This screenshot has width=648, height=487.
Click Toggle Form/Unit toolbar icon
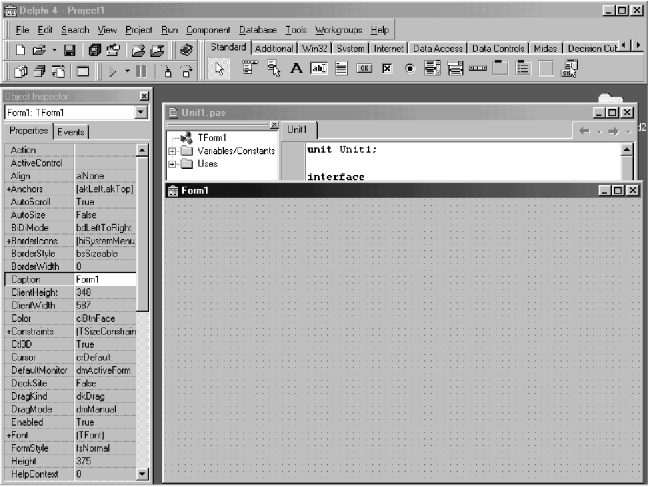(58, 72)
